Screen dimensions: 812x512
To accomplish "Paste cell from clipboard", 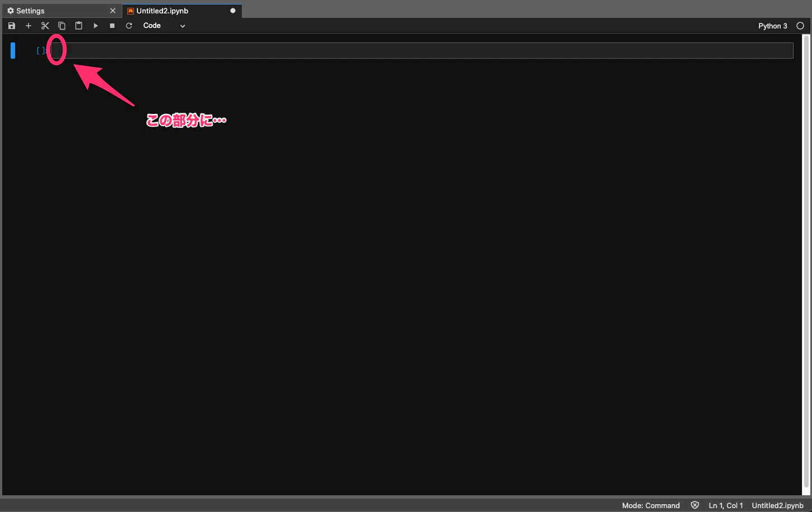I will pos(79,26).
